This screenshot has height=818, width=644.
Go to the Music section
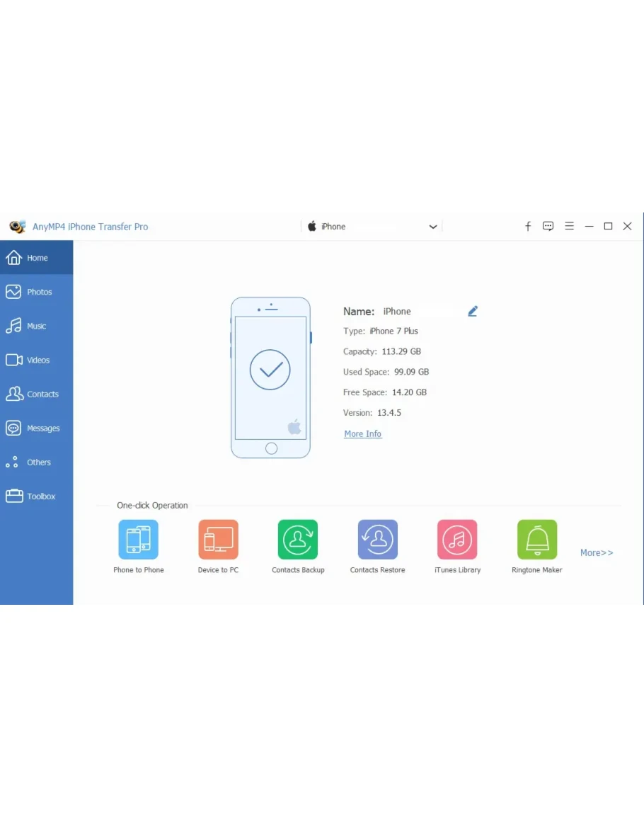click(37, 326)
